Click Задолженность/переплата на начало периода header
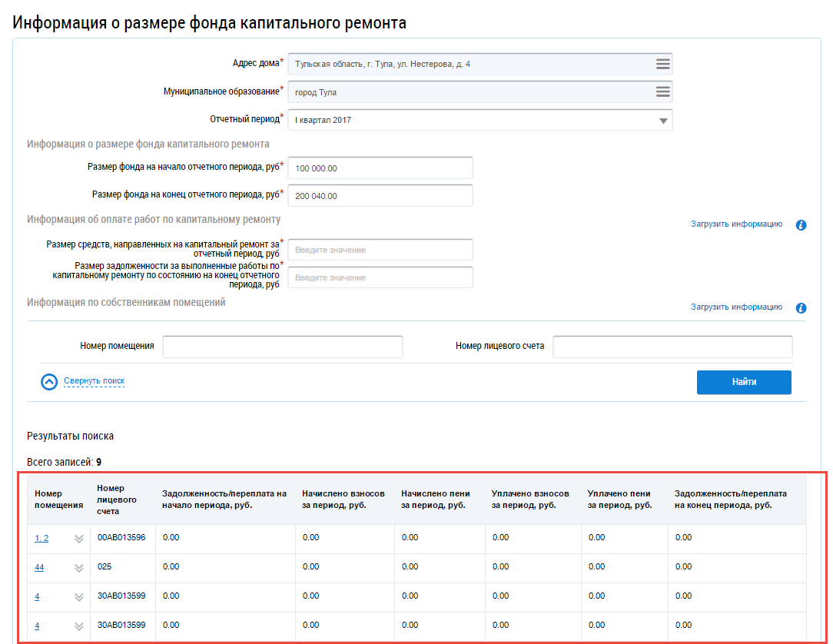The image size is (833, 644). pyautogui.click(x=224, y=500)
